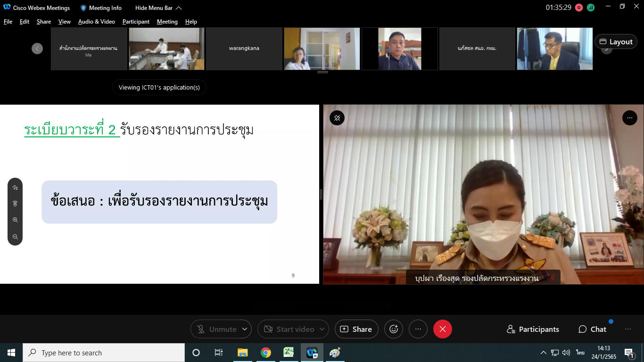Click the pin icon on speaker video
This screenshot has width=644, height=362.
[x=337, y=118]
